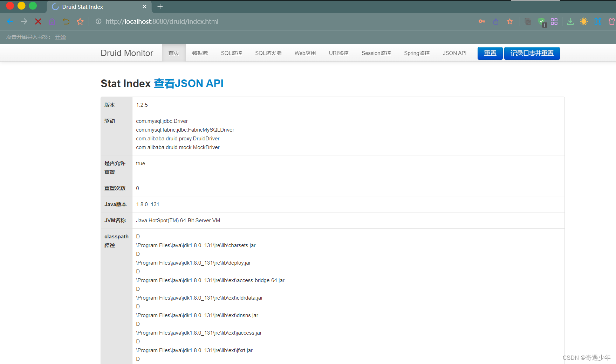
Task: Click the 是否允许重置 value true
Action: 141,163
